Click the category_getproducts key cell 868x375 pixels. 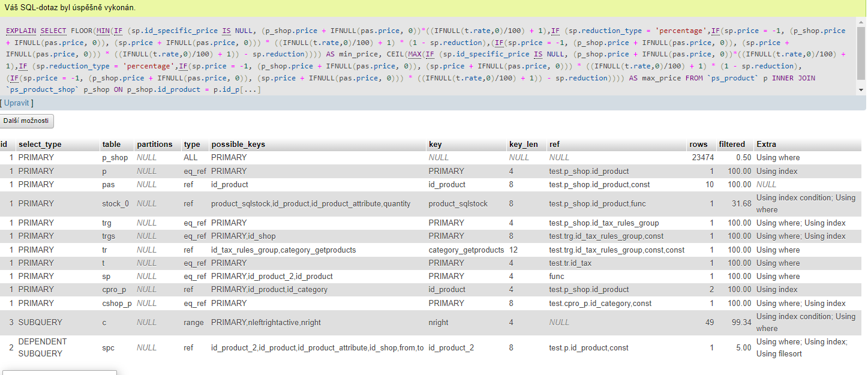click(x=466, y=250)
